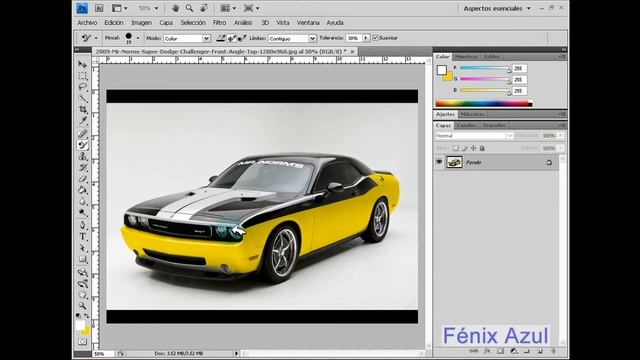640x360 pixels.
Task: Select the Lasso tool
Action: (82, 87)
